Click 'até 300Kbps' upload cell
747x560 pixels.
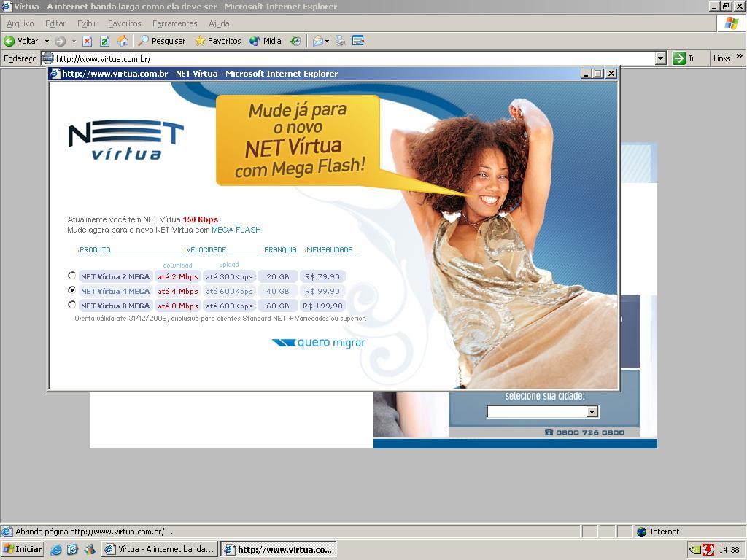tap(229, 276)
